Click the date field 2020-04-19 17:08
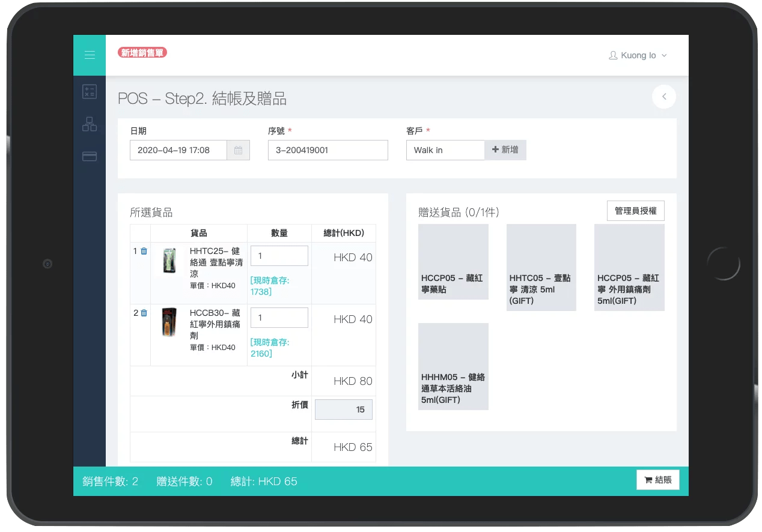762x532 pixels. 178,150
